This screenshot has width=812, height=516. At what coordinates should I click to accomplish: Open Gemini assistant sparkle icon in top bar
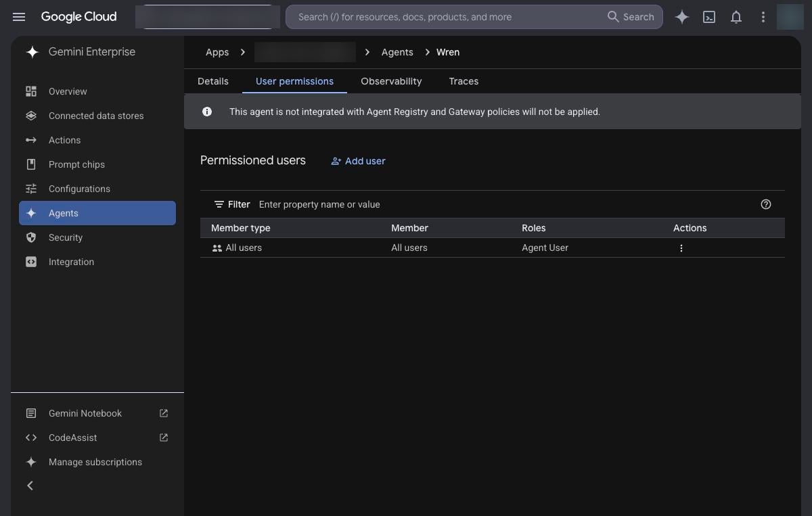click(x=682, y=17)
